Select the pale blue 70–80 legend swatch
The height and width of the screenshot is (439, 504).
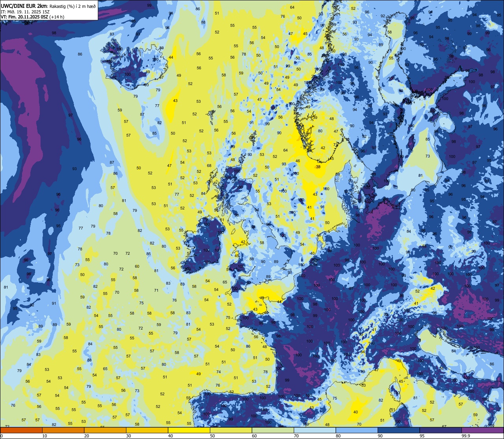pyautogui.click(x=315, y=430)
